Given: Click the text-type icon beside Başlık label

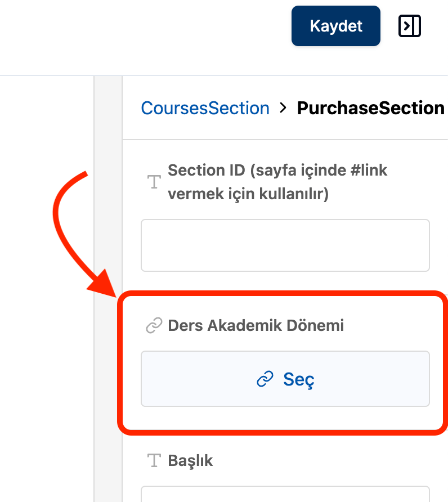Looking at the screenshot, I should tap(153, 460).
